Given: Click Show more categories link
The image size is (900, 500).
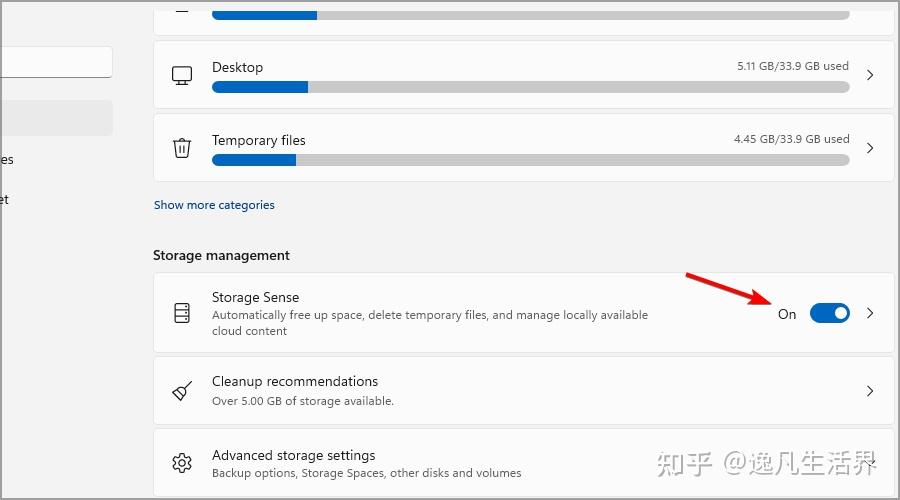Looking at the screenshot, I should pos(214,205).
